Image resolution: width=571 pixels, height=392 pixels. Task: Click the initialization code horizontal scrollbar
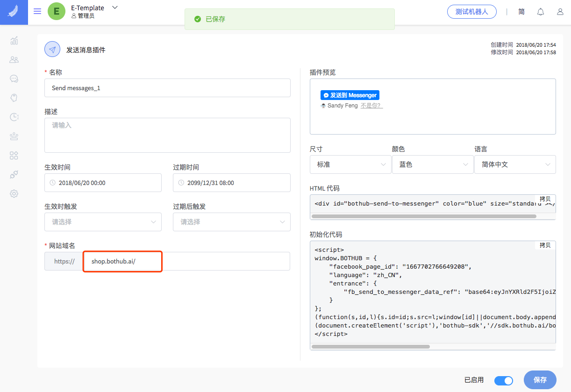[x=371, y=347]
